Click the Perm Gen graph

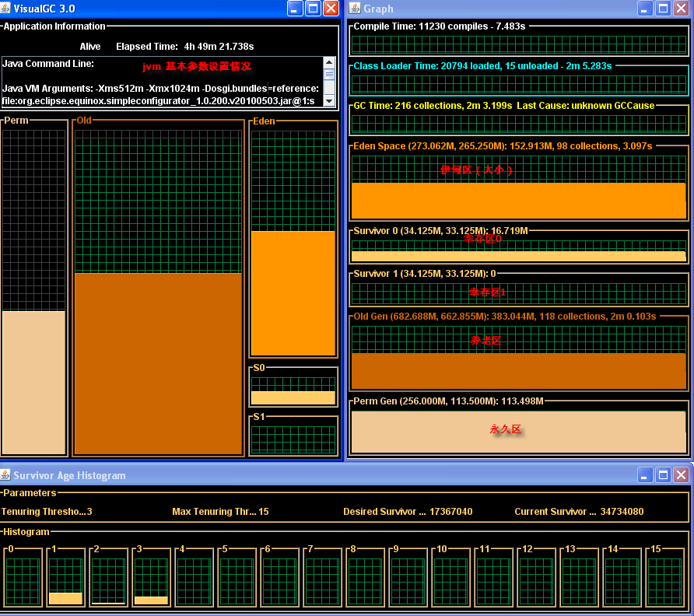519,432
